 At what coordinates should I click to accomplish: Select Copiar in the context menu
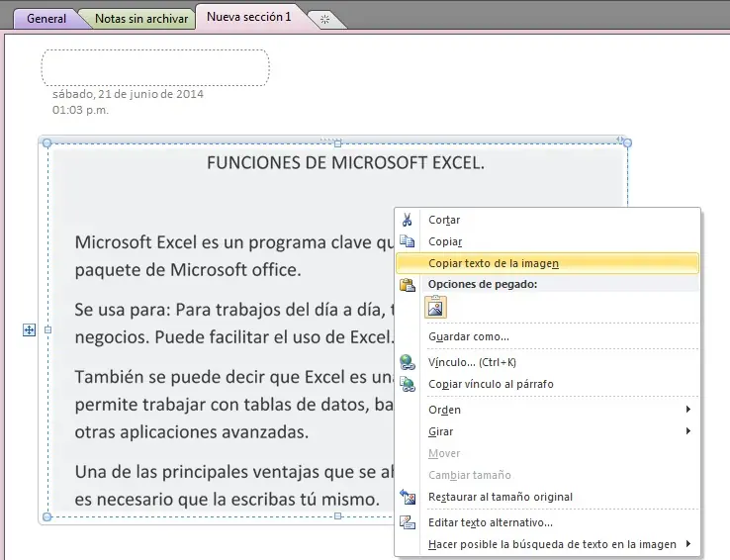pos(547,241)
